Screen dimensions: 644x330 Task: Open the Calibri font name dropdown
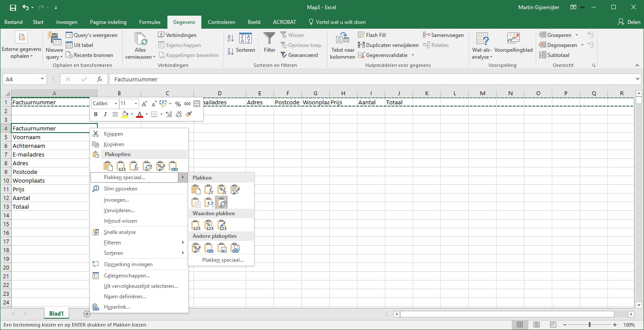[116, 104]
